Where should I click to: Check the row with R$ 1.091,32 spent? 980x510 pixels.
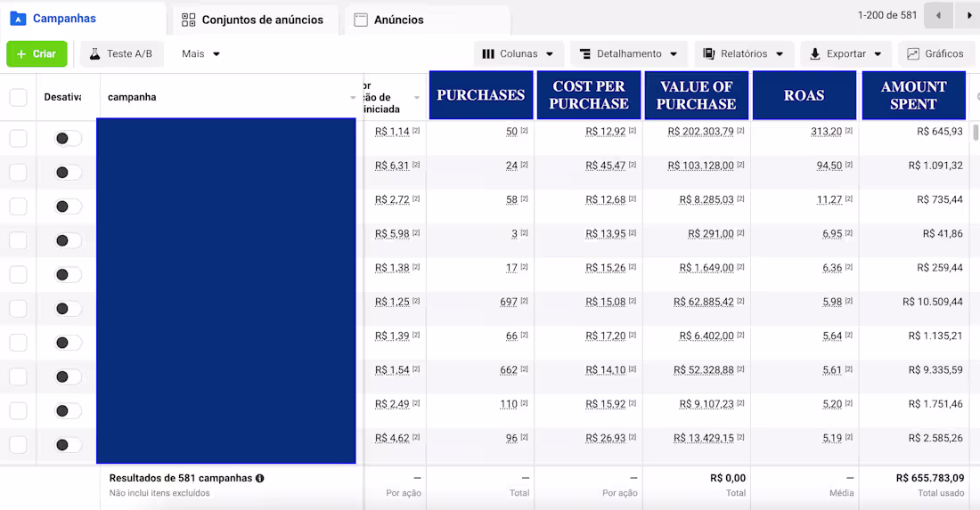coord(18,173)
